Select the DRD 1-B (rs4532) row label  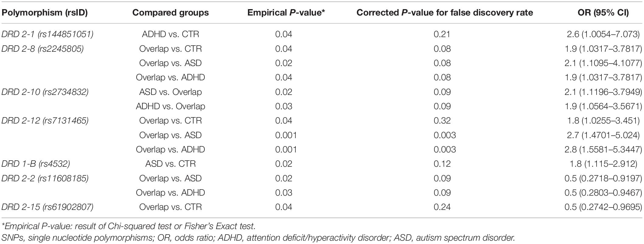point(36,164)
